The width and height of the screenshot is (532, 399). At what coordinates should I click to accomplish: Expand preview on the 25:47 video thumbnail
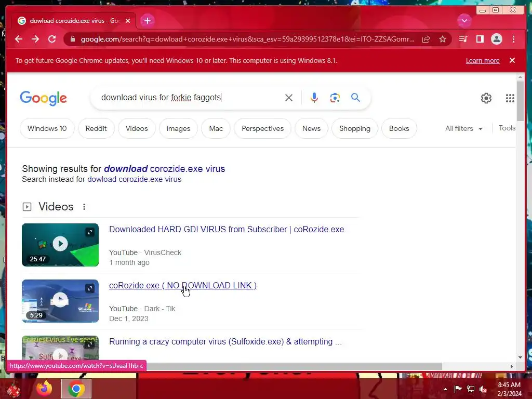90,232
